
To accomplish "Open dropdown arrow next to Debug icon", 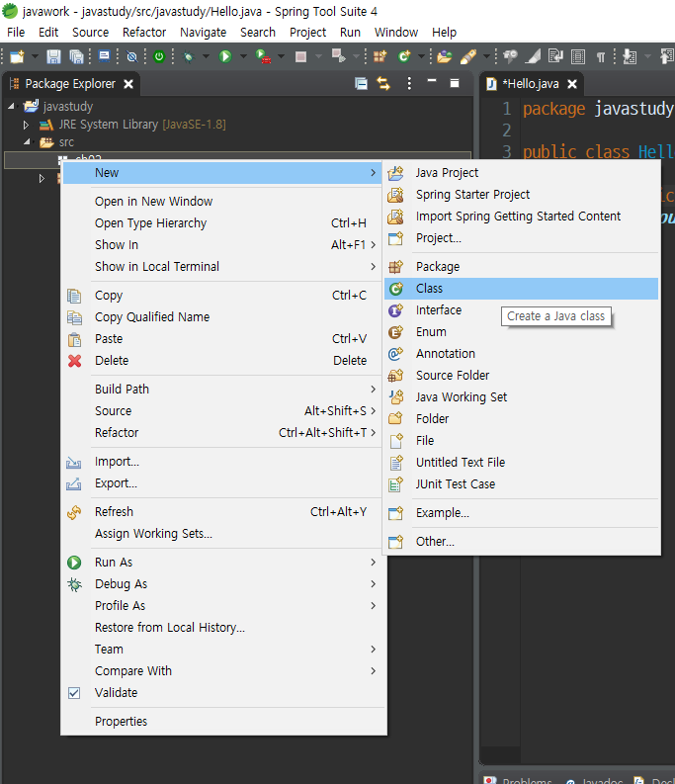I will [206, 56].
